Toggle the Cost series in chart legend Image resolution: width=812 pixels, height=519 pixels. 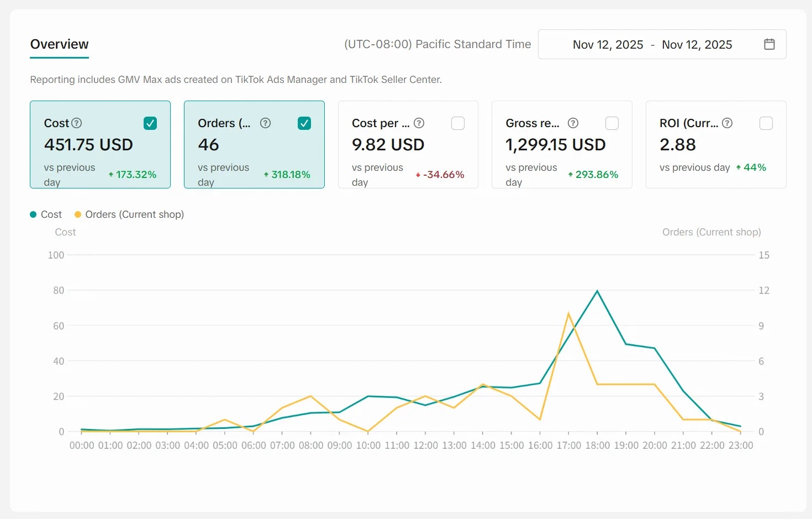tap(46, 214)
